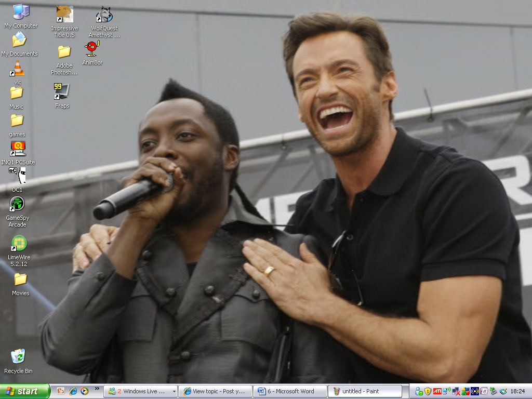Open the Anim8or red bird icon
The image size is (532, 399).
pos(92,49)
